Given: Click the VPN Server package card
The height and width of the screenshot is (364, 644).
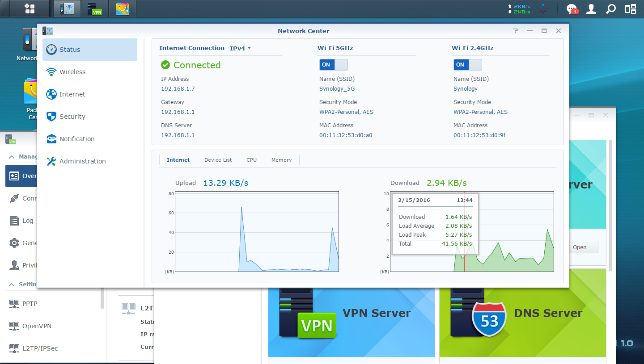Looking at the screenshot, I should pyautogui.click(x=352, y=323).
